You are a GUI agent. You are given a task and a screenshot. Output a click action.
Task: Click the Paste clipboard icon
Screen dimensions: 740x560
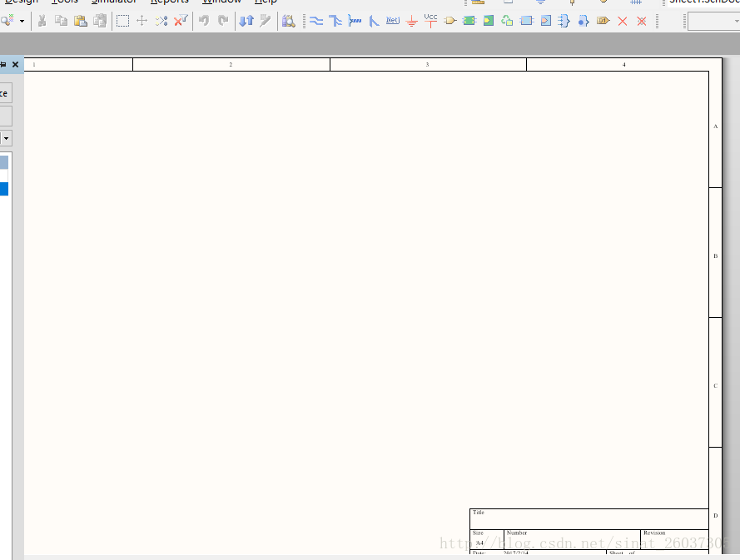[x=81, y=21]
